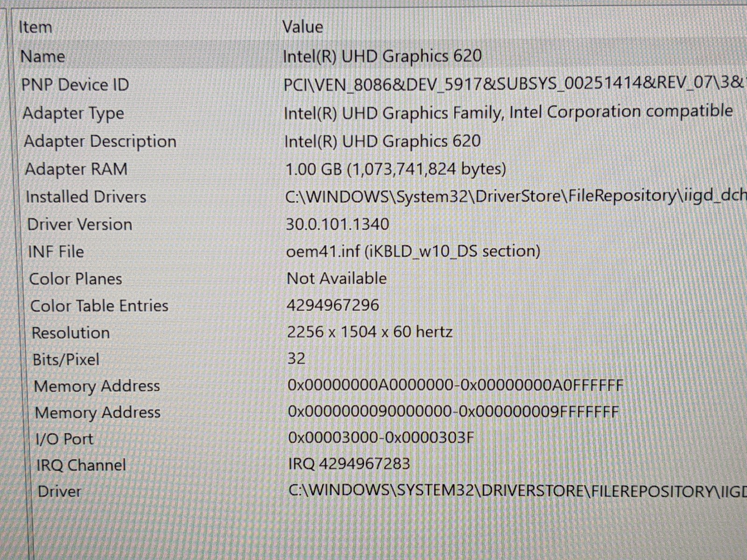Select the 'Bits/Pixel' row label
This screenshot has width=747, height=560.
[x=66, y=360]
